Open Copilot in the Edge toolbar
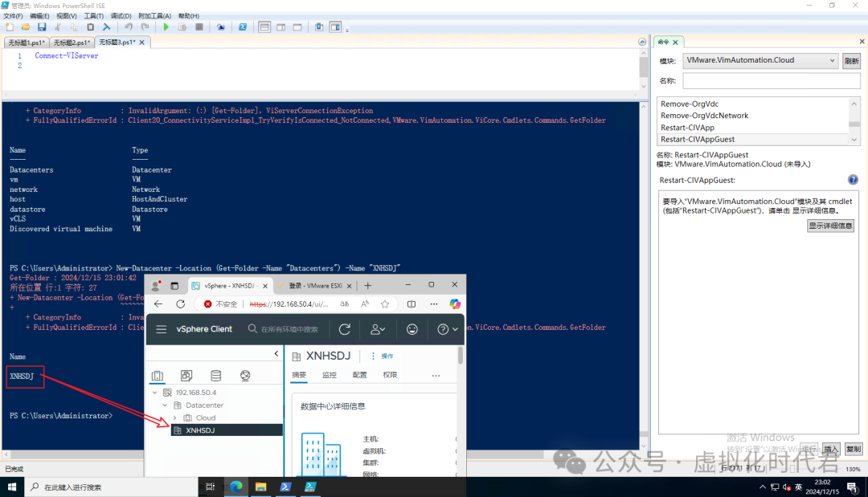 click(455, 304)
